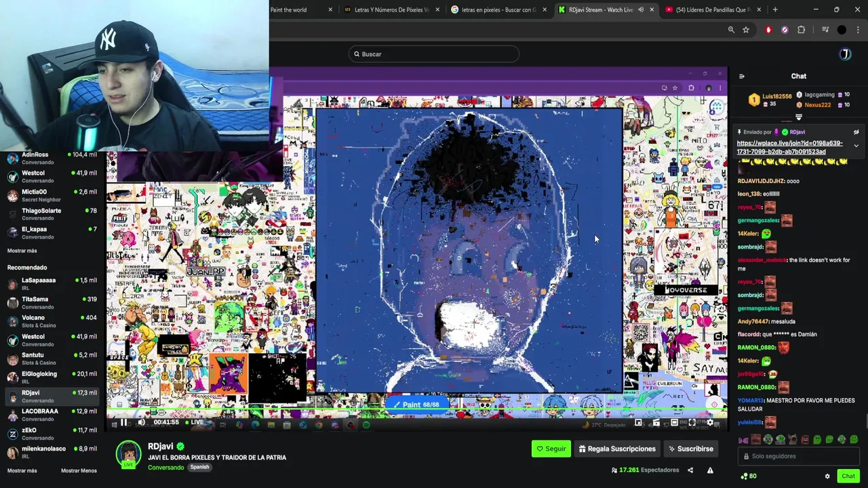Enter fullscreen mode in video player
868x488 pixels.
point(692,422)
